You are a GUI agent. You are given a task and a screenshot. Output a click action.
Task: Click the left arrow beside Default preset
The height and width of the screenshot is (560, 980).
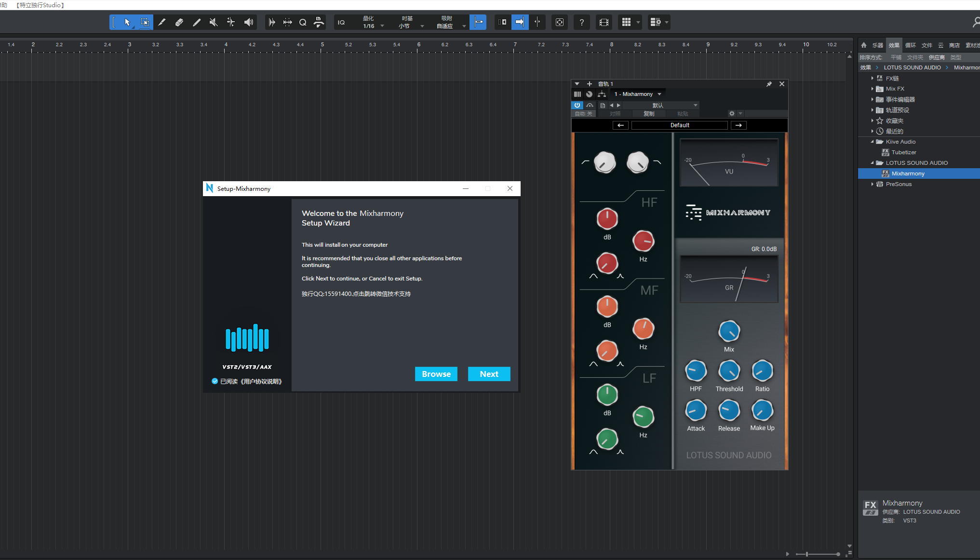pyautogui.click(x=620, y=125)
